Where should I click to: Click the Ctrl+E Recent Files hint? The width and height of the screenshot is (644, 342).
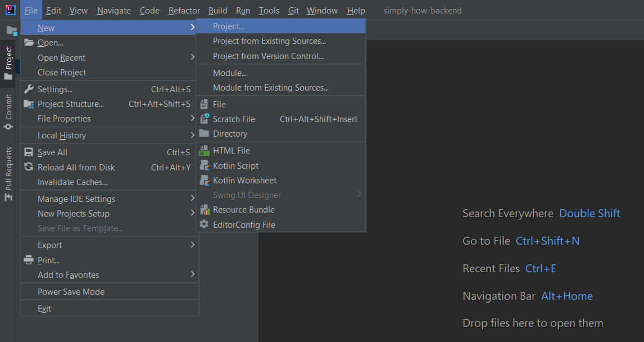(541, 268)
